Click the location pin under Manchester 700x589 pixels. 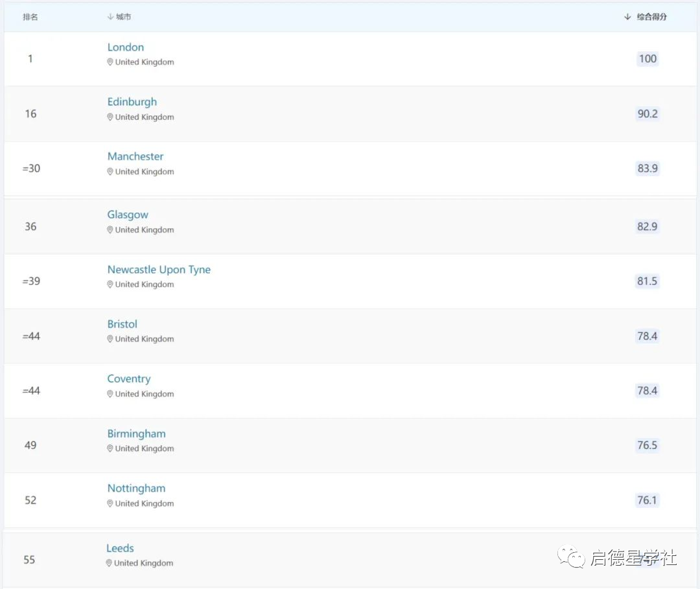click(110, 171)
